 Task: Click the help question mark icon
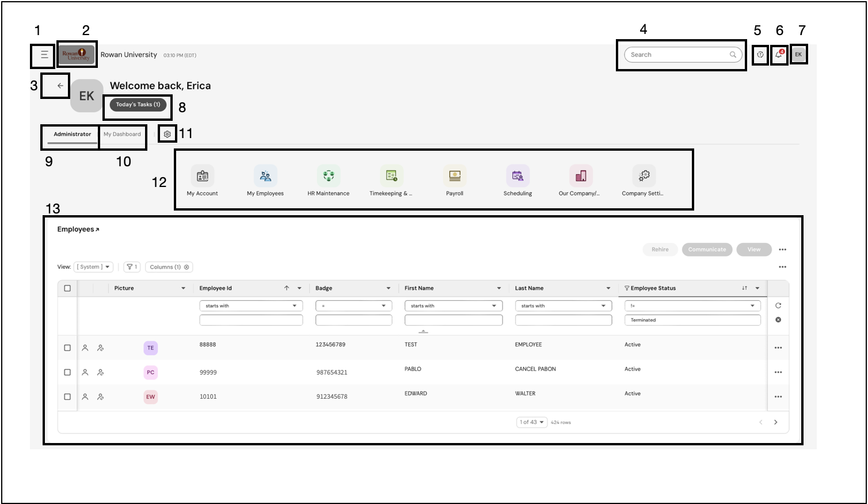pyautogui.click(x=760, y=55)
